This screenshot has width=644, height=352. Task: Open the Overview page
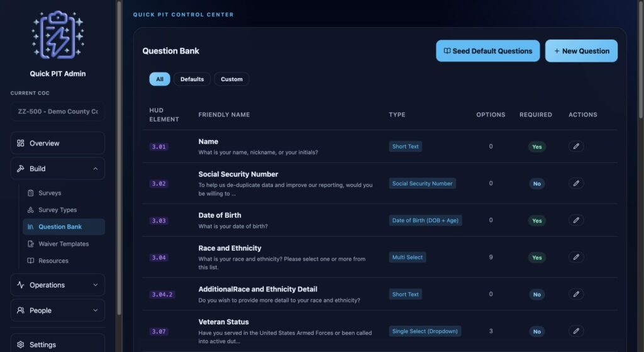click(x=58, y=143)
